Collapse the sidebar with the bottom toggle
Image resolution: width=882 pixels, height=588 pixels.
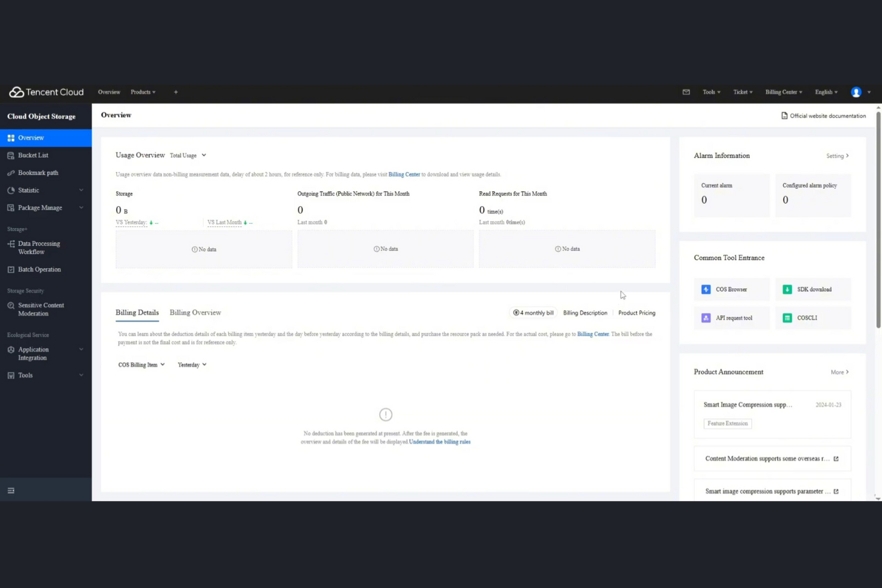pyautogui.click(x=11, y=490)
